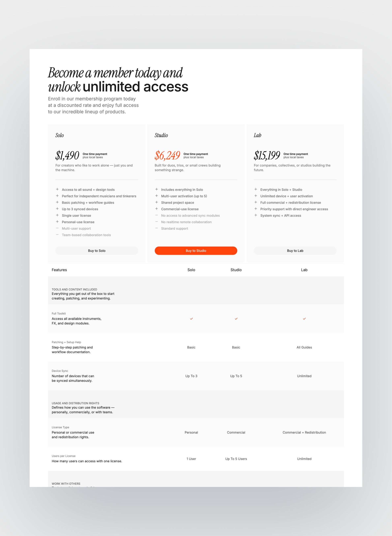Expand the "Usage and Distribution Rights" section
The width and height of the screenshot is (392, 536).
click(x=76, y=403)
